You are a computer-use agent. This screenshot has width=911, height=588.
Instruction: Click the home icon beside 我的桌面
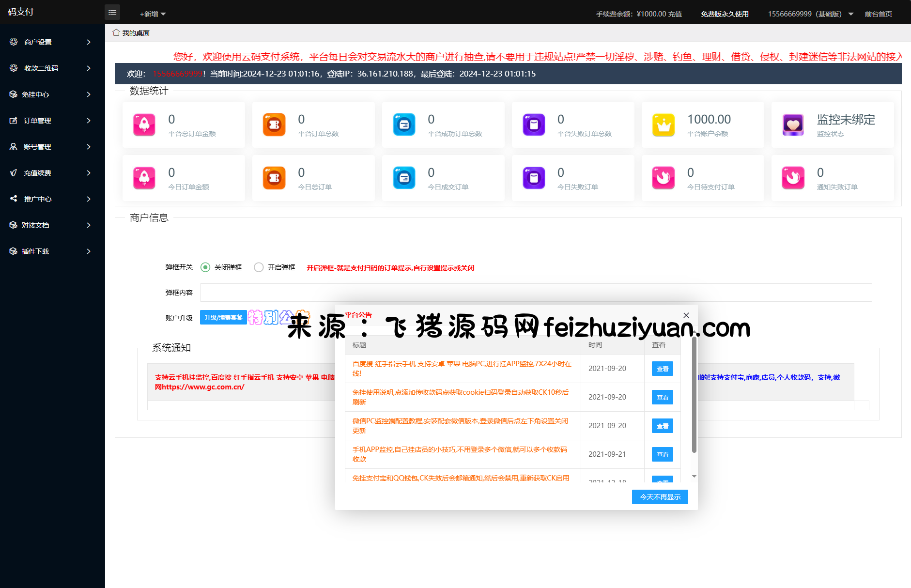tap(116, 32)
